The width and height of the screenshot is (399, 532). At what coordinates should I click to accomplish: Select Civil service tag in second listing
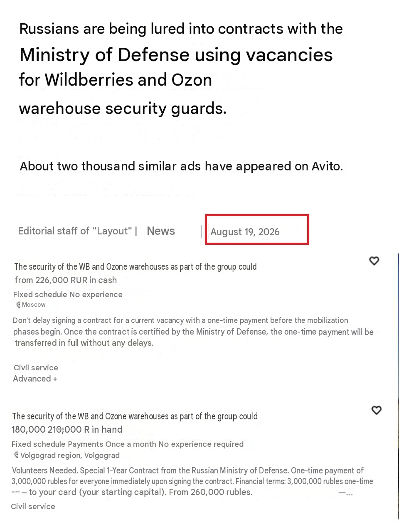pyautogui.click(x=33, y=506)
